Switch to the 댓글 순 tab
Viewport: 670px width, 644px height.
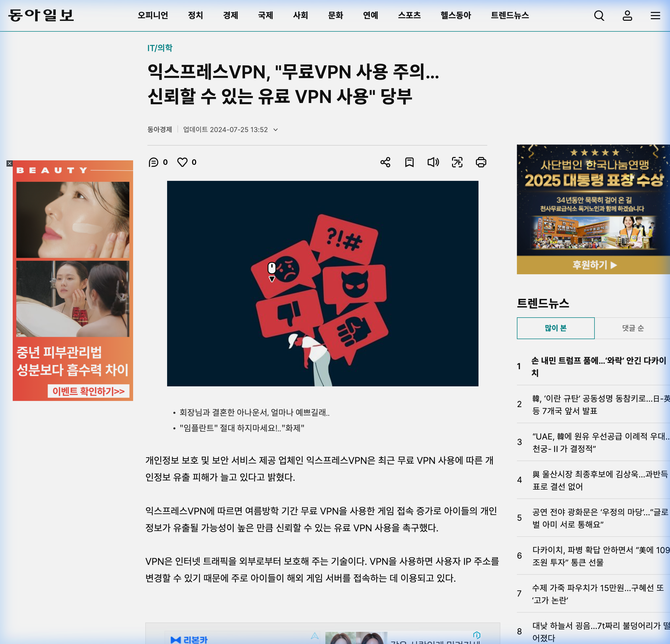point(632,328)
